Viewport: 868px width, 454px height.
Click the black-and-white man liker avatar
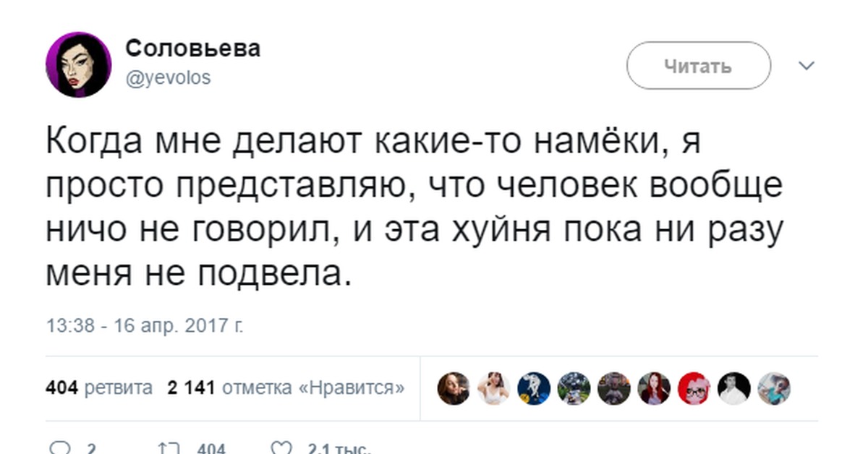[x=734, y=389]
